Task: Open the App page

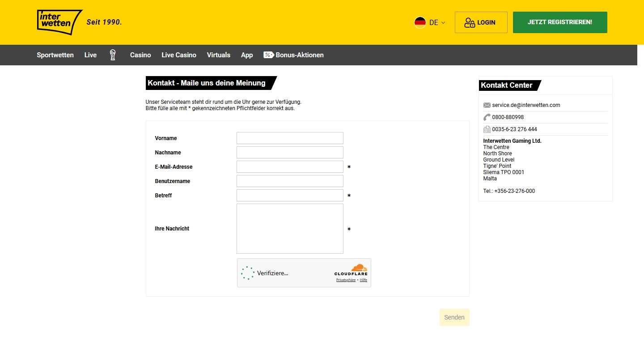Action: 247,55
